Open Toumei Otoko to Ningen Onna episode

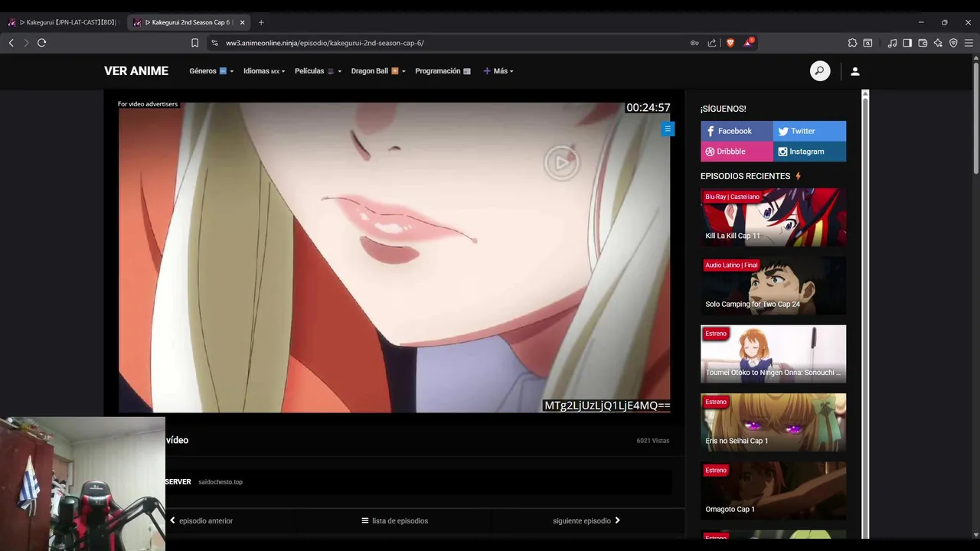pyautogui.click(x=773, y=354)
